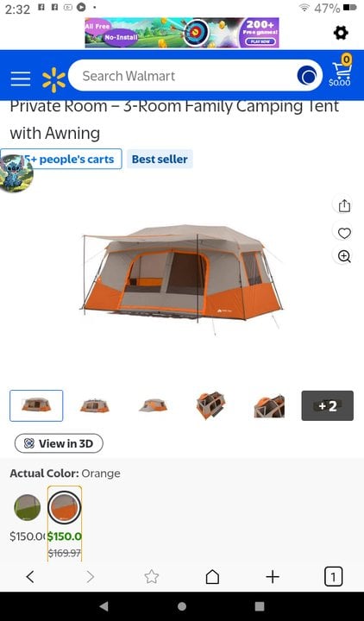
Task: Click View in 3D button
Action: (59, 443)
